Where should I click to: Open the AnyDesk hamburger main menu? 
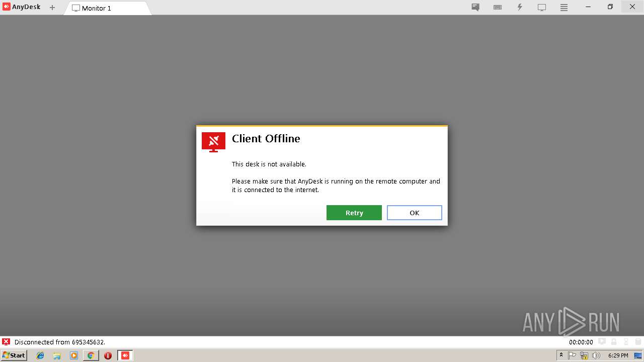click(564, 8)
